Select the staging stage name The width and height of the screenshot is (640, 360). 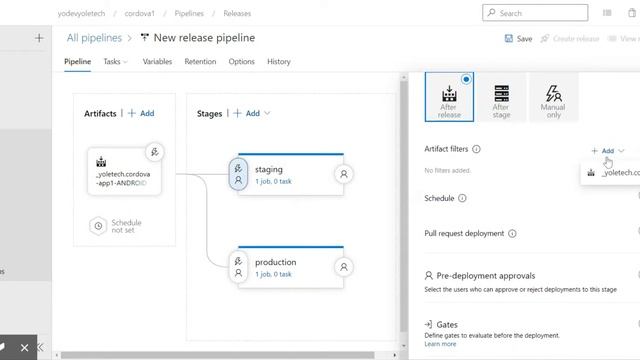click(x=269, y=169)
